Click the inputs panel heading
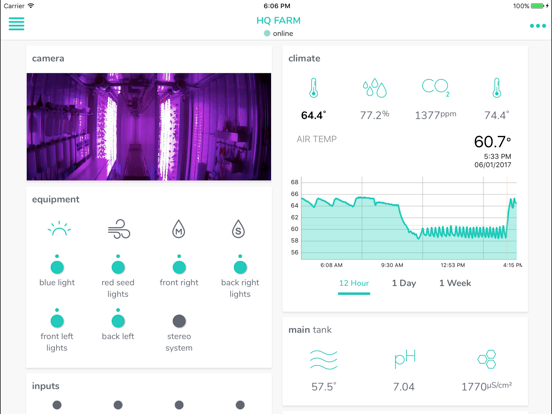 pyautogui.click(x=46, y=386)
